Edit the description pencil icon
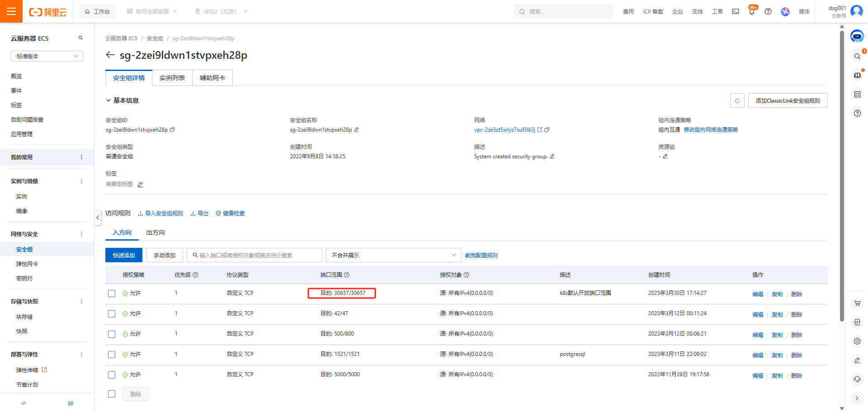 tap(552, 156)
